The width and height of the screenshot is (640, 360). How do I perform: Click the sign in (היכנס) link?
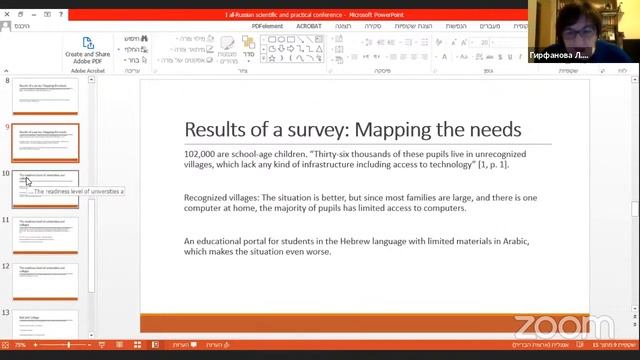22,26
